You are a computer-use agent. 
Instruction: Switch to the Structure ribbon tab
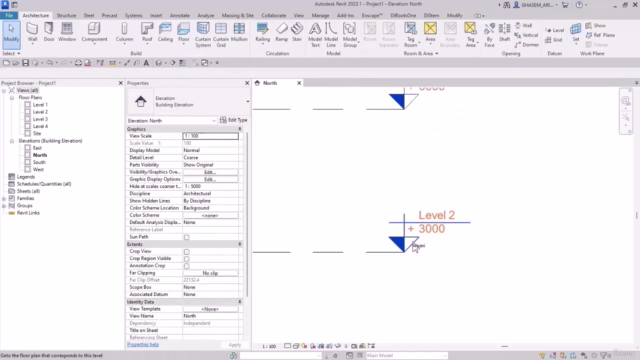point(66,16)
